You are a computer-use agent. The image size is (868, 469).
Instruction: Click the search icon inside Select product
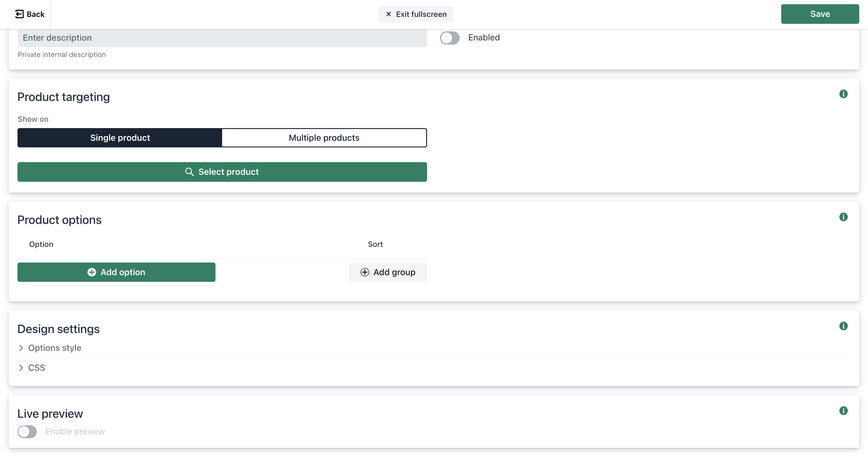tap(190, 172)
